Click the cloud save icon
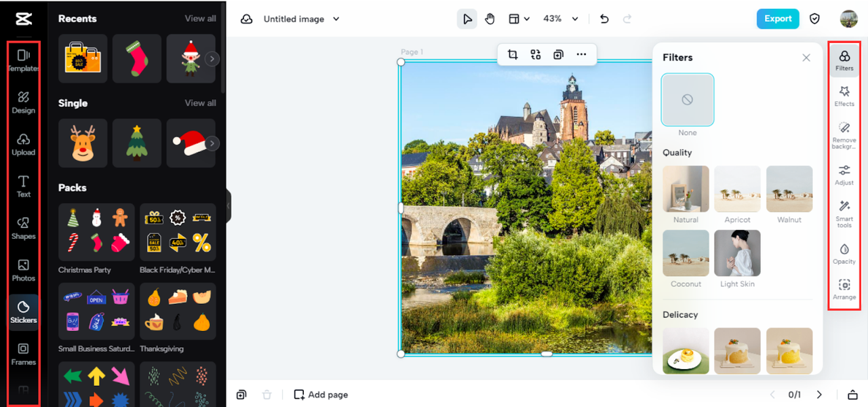This screenshot has width=868, height=407. coord(247,19)
